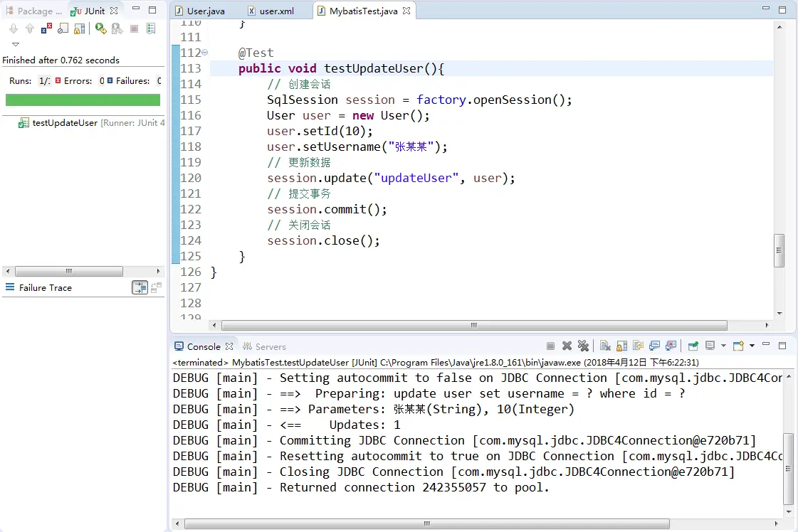Collapse the fold marker at line 112
The width and height of the screenshot is (798, 532).
pyautogui.click(x=204, y=52)
